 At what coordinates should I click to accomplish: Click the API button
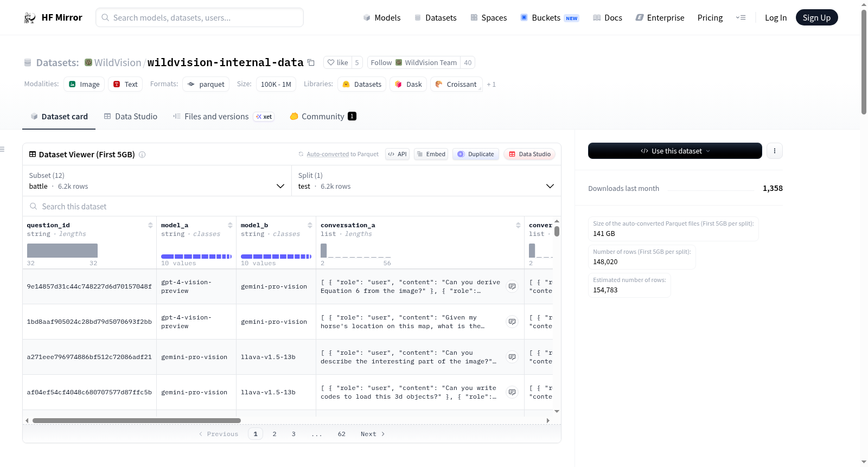pyautogui.click(x=397, y=154)
